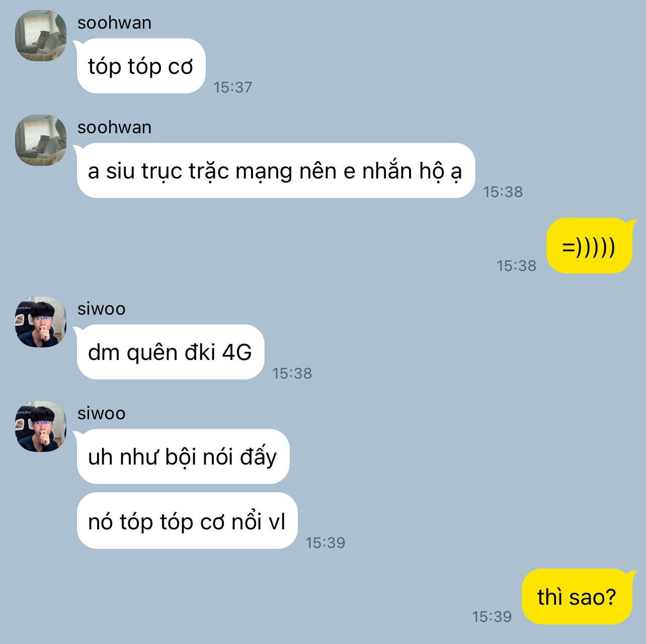Image resolution: width=646 pixels, height=644 pixels.
Task: Click soohwan name above the second message
Action: point(114,127)
